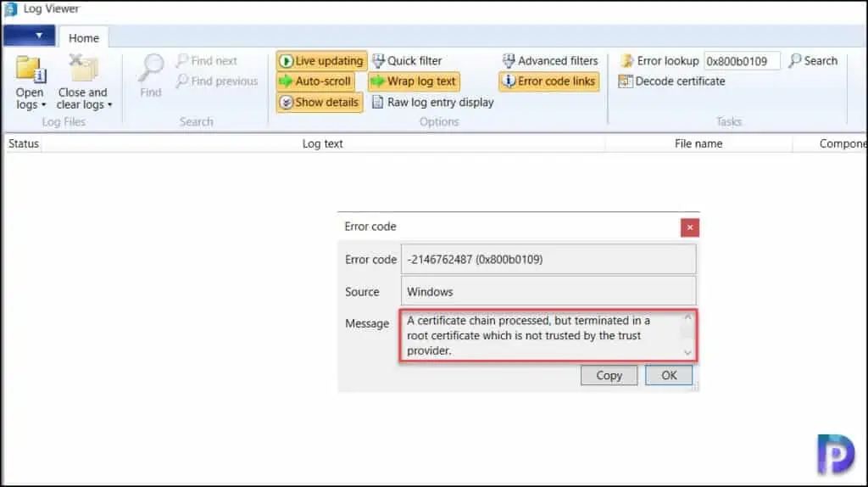
Task: Click the Status column header
Action: click(23, 144)
